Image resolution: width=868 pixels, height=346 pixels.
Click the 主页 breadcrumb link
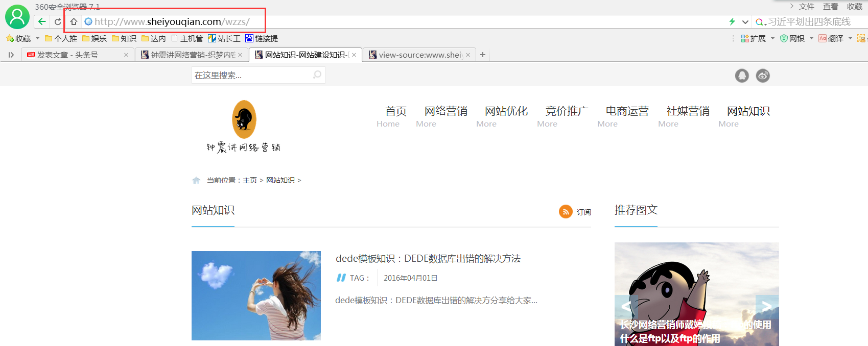point(250,180)
